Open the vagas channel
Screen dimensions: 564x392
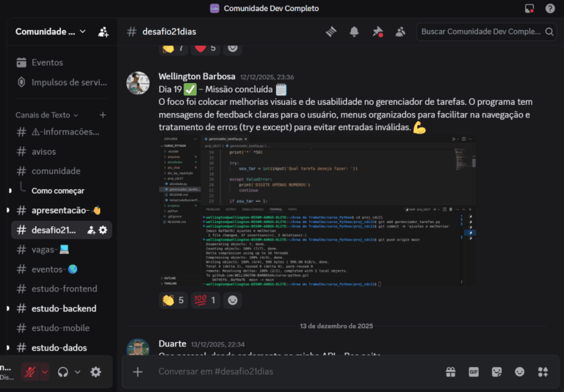click(x=61, y=250)
